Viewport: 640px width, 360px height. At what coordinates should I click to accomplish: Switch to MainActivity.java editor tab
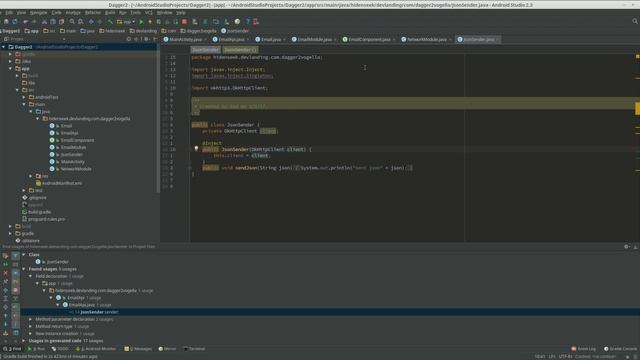(x=185, y=40)
